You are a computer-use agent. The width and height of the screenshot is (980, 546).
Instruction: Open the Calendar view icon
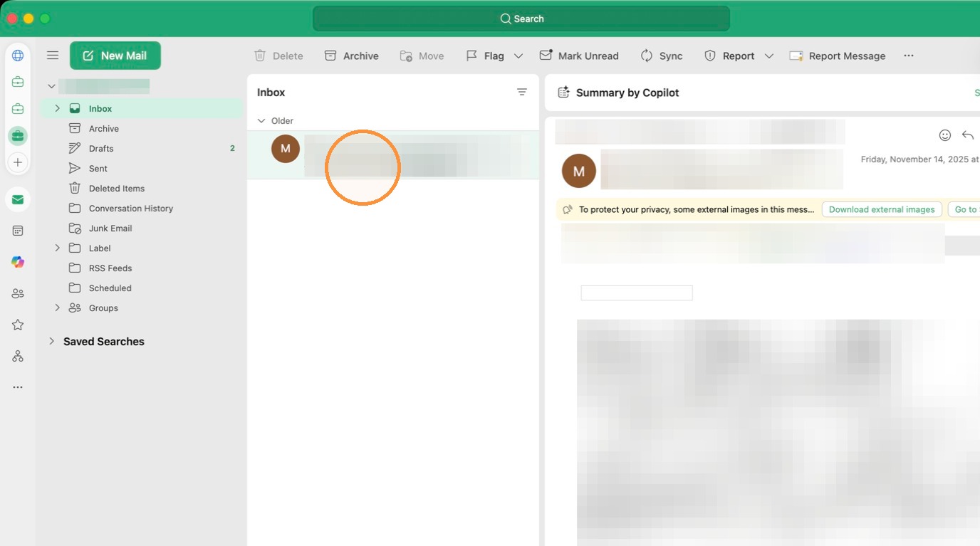[x=18, y=231]
